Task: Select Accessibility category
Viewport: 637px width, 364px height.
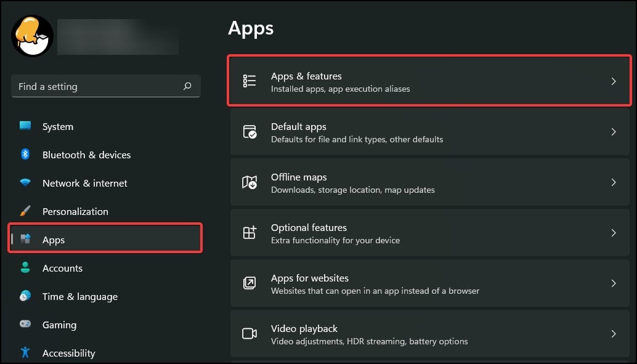Action: pos(105,353)
